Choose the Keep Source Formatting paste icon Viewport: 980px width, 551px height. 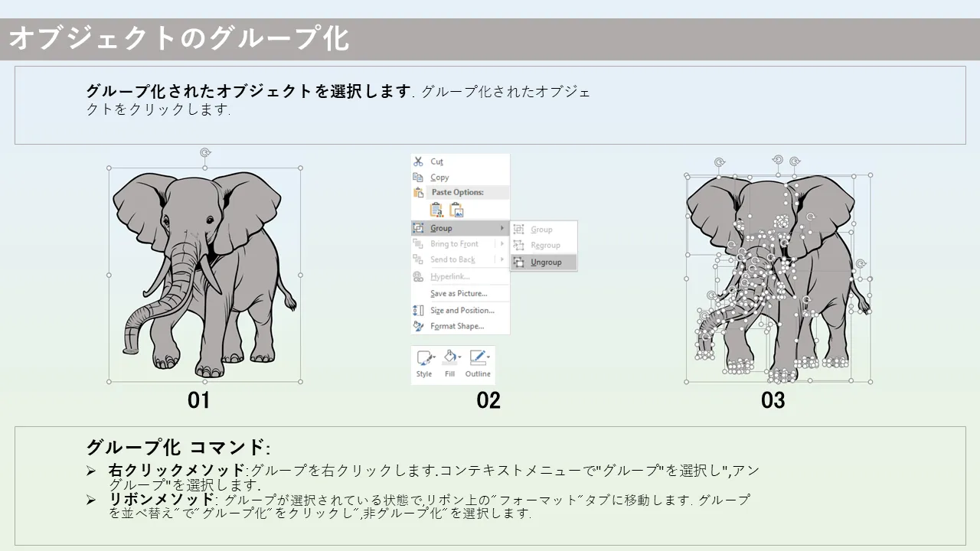pyautogui.click(x=436, y=210)
